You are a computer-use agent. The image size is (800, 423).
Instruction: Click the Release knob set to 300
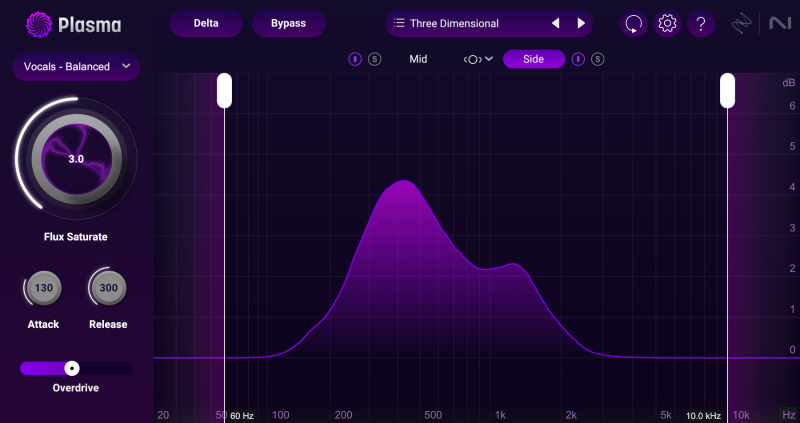click(x=108, y=288)
